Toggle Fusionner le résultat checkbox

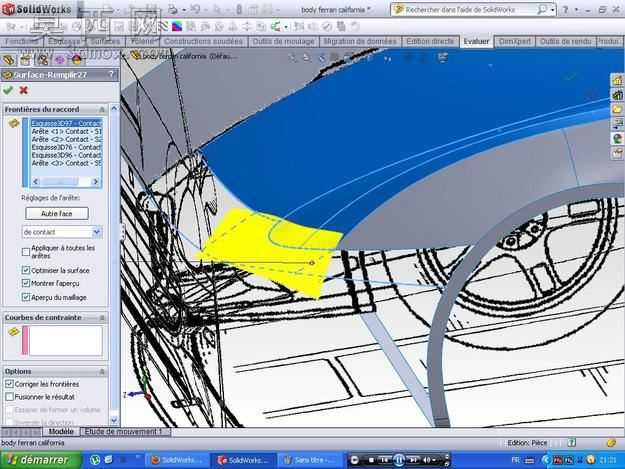point(9,397)
